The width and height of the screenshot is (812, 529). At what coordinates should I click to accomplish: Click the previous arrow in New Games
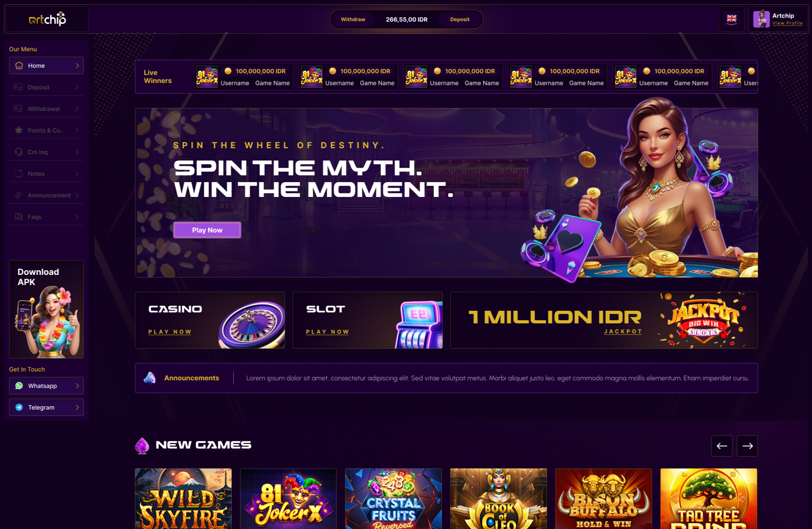click(722, 446)
